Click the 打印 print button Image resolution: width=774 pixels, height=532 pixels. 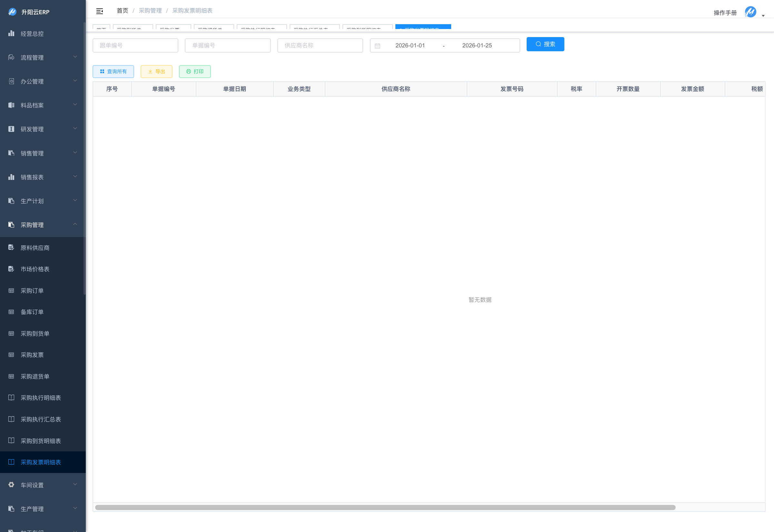point(195,72)
